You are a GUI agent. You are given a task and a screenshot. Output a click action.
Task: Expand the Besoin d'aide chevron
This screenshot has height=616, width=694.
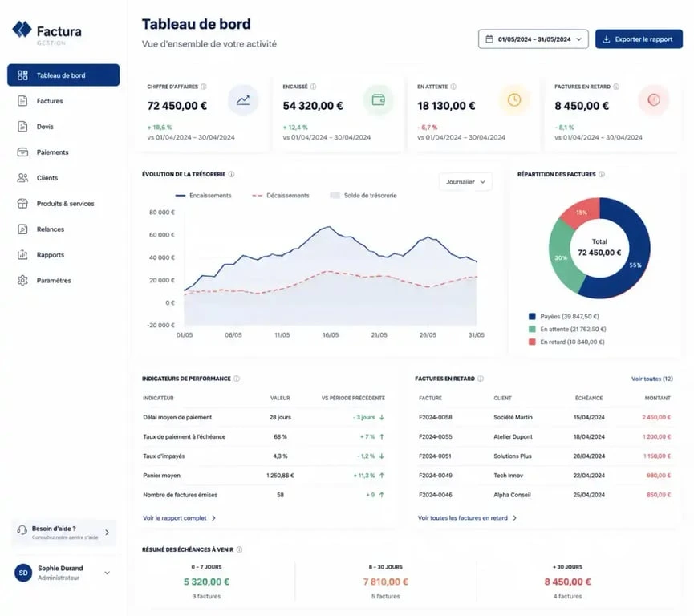click(x=108, y=533)
